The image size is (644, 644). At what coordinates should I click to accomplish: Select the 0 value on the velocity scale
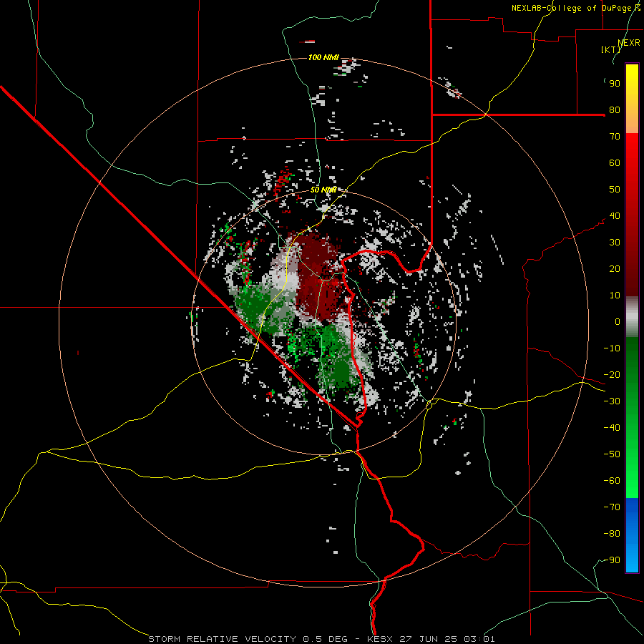[x=618, y=321]
